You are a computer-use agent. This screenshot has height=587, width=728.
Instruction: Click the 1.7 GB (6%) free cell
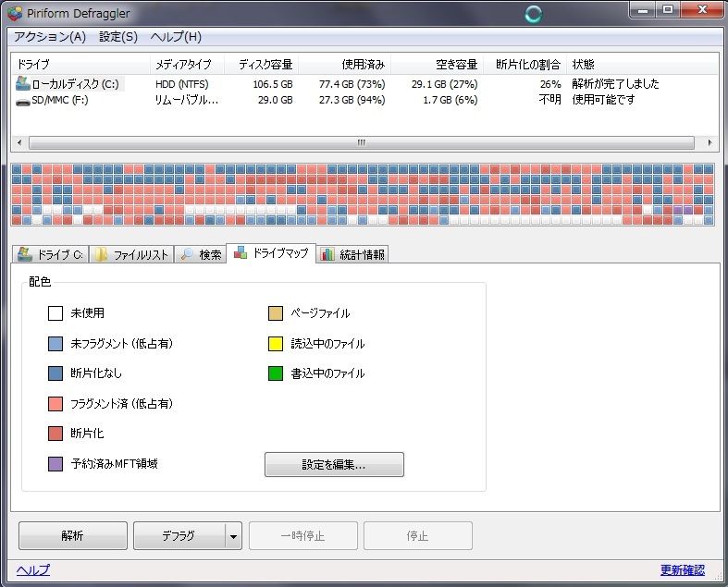point(450,100)
